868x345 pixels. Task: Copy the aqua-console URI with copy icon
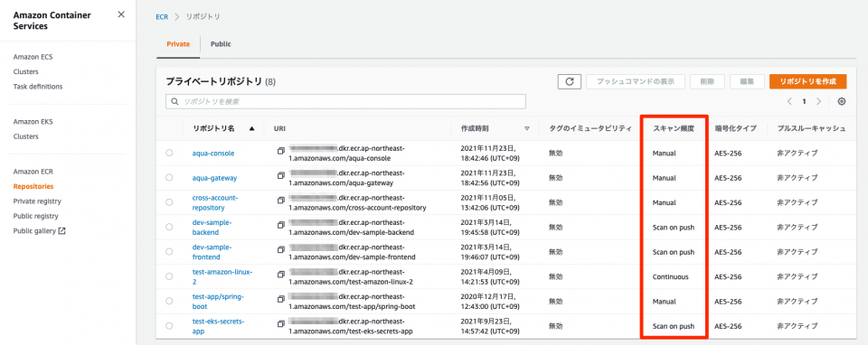tap(281, 151)
